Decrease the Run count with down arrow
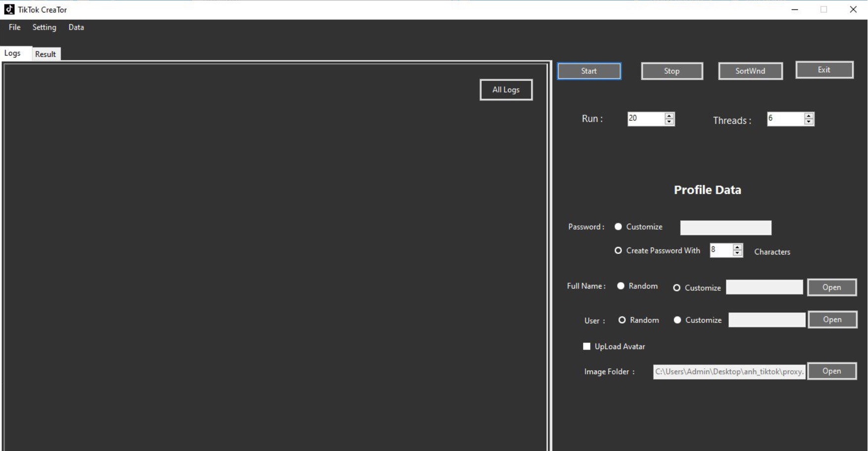Screen dimensions: 868x451 tap(669, 122)
